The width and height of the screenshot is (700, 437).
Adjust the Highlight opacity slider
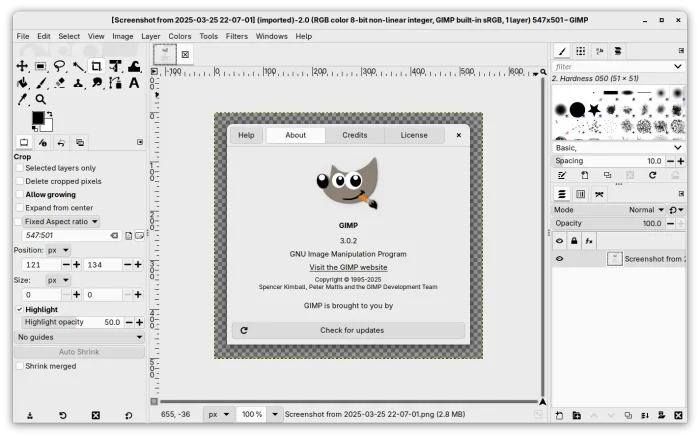click(72, 322)
